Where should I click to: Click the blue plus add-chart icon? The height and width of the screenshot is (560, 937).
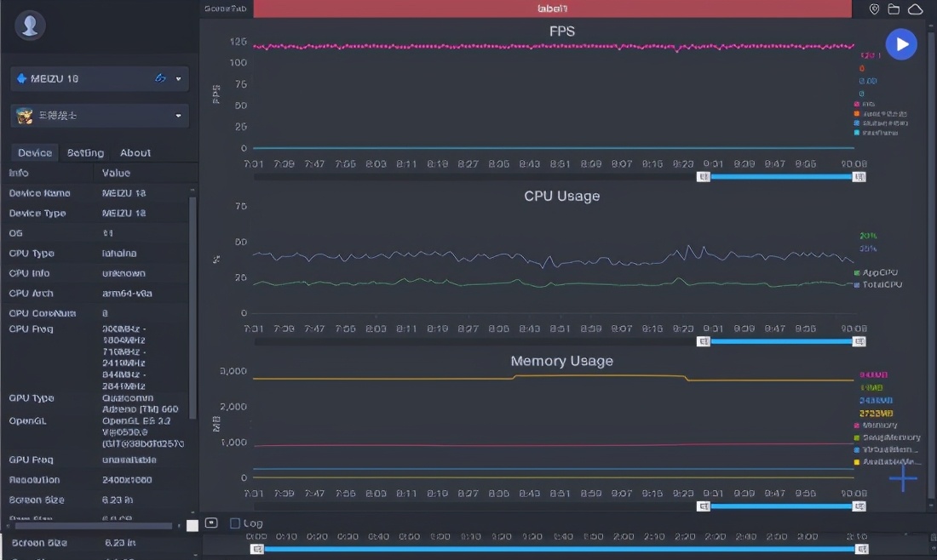tap(902, 478)
